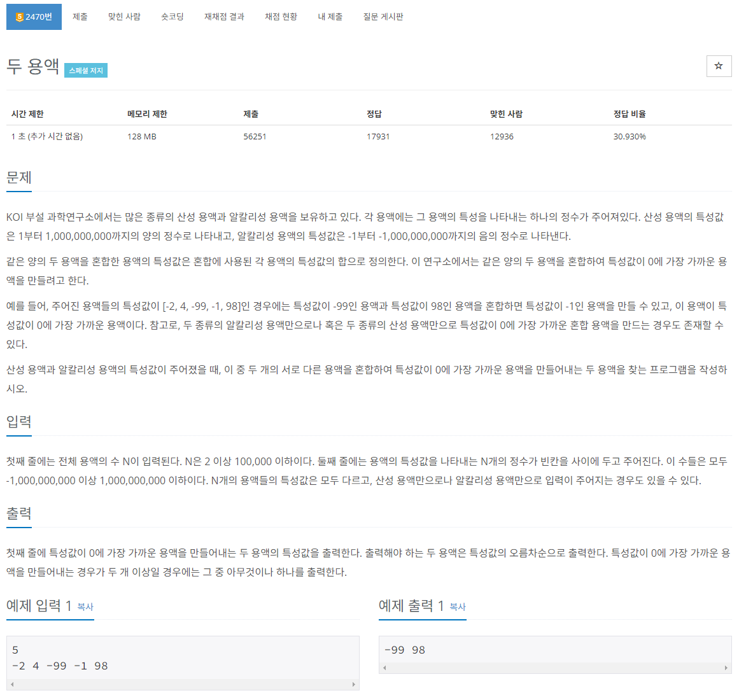Switch to the 맞힌 사람 tab
Image resolution: width=746 pixels, height=700 pixels.
click(124, 17)
